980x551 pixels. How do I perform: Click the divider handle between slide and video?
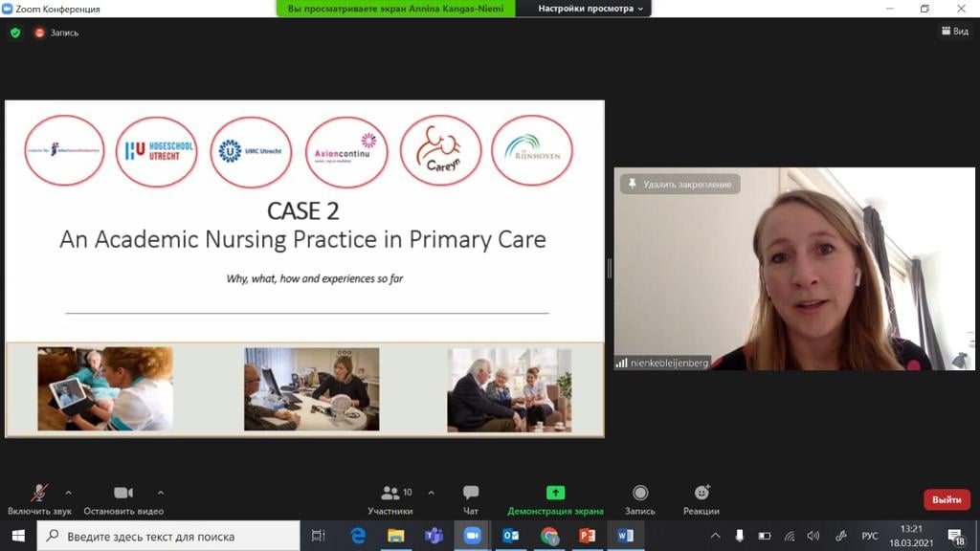point(609,269)
